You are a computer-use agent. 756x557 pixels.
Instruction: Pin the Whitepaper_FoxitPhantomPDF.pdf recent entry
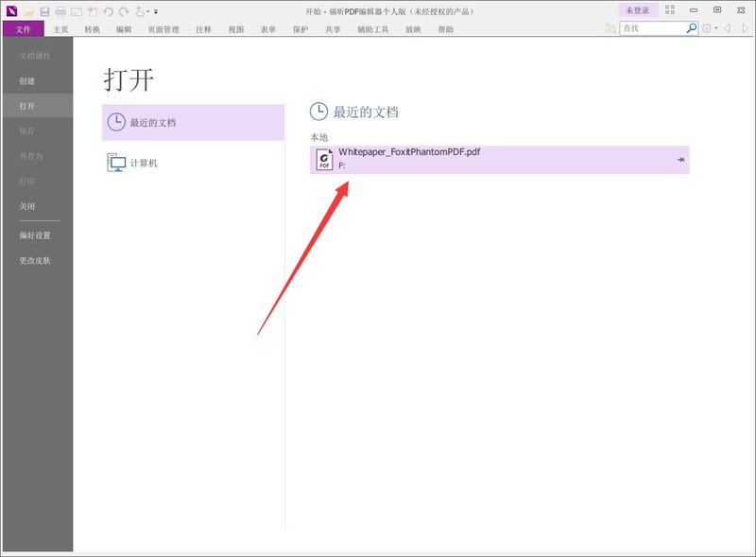pos(680,160)
